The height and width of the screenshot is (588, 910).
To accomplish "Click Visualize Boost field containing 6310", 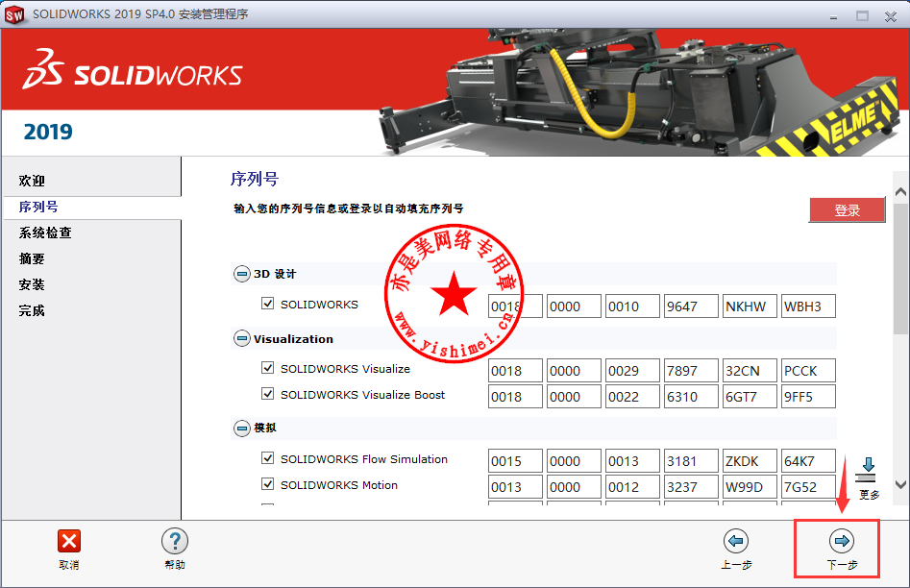I will [x=691, y=397].
